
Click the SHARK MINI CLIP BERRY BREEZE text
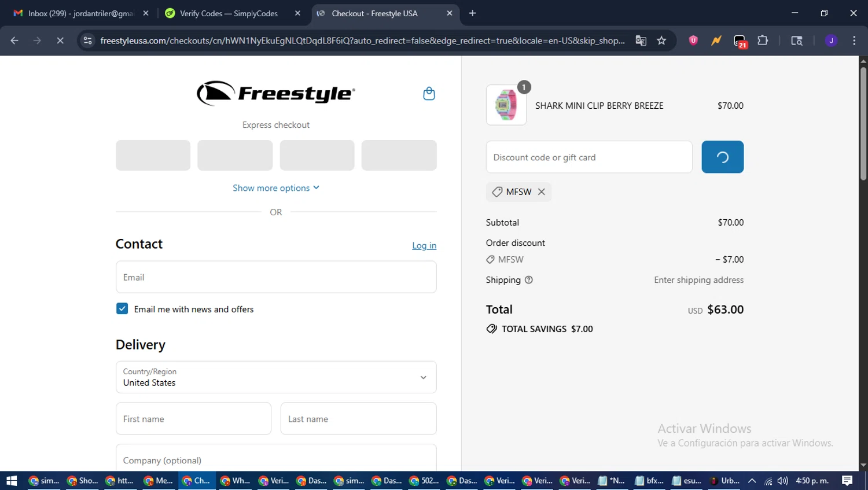click(x=599, y=106)
